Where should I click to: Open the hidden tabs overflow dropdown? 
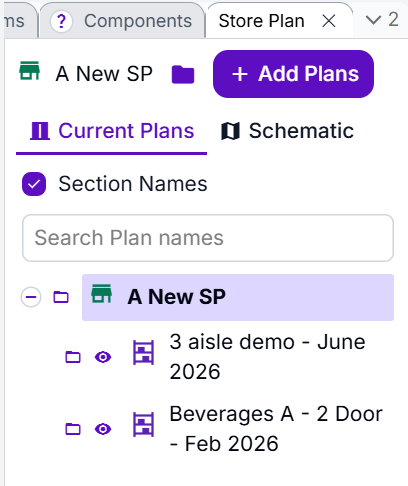[x=382, y=20]
